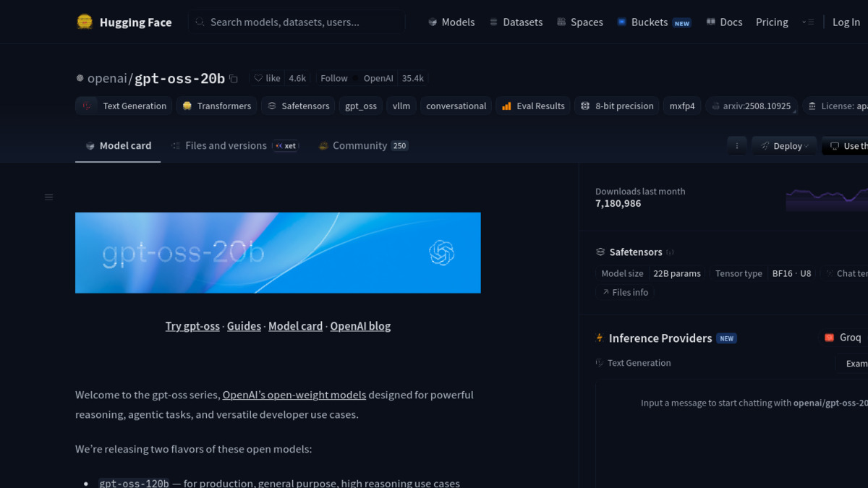The height and width of the screenshot is (488, 868).
Task: Open the Groq provider selector
Action: coord(843,338)
